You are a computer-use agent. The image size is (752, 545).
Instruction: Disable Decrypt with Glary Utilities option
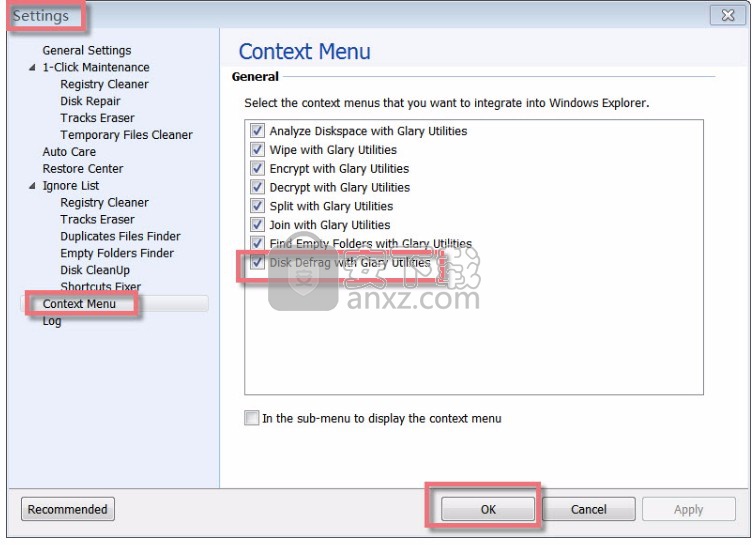point(257,187)
